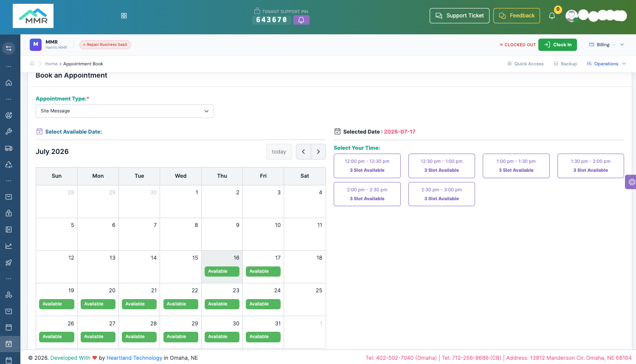Open the line chart reports sidebar icon
636x364 pixels.
pos(8,246)
